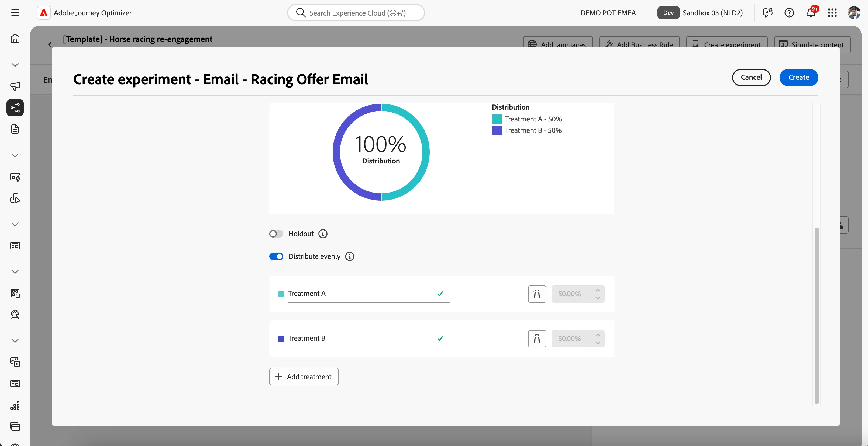Viewport: 868px width, 446px height.
Task: Cancel the experiment creation
Action: 751,77
